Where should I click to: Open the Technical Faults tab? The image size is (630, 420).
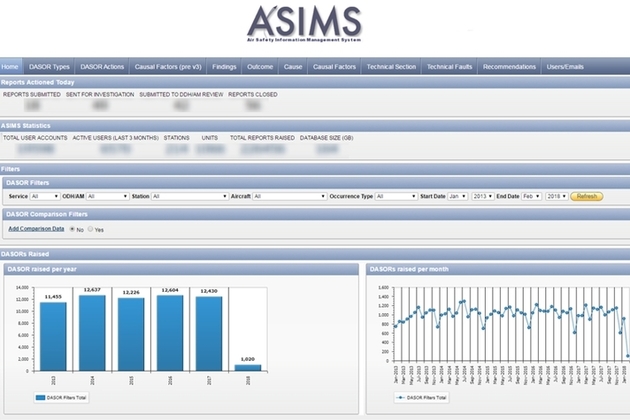[449, 67]
